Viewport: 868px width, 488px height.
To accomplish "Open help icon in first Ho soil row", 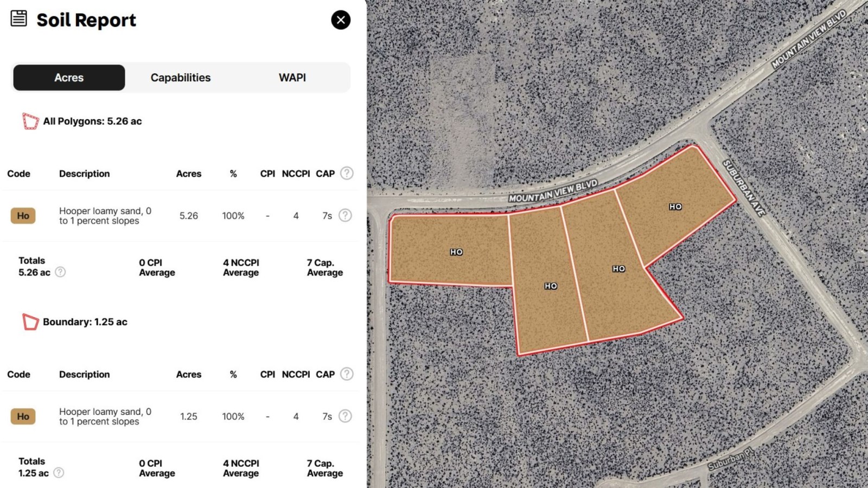I will [x=345, y=215].
